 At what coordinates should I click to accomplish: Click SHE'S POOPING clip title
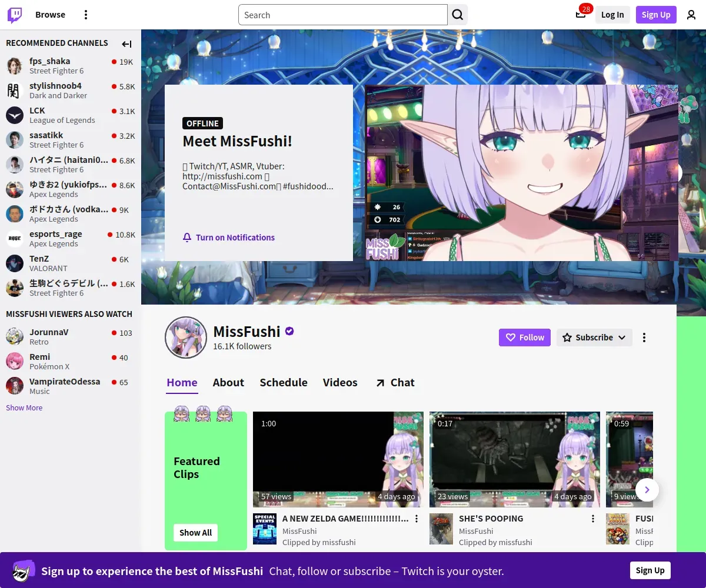tap(491, 519)
